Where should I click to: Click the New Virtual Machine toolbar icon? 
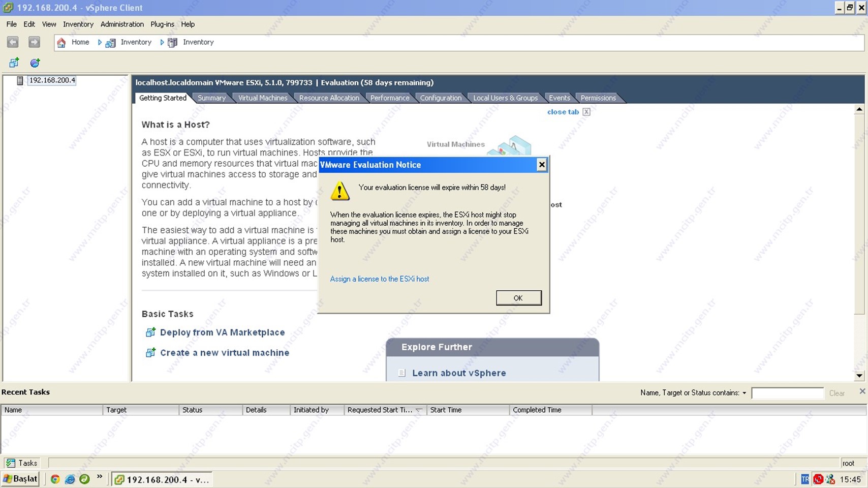click(x=14, y=63)
